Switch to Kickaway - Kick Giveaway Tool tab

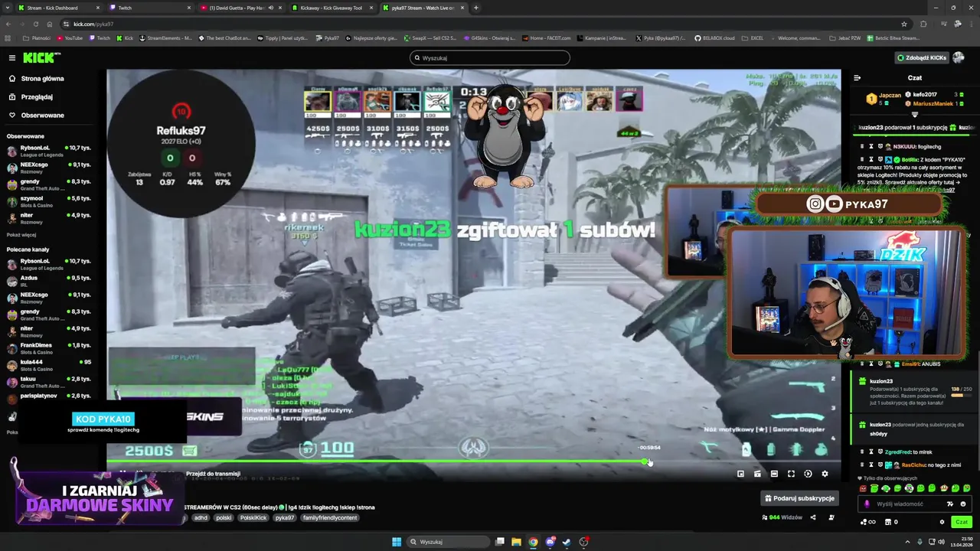coord(332,8)
